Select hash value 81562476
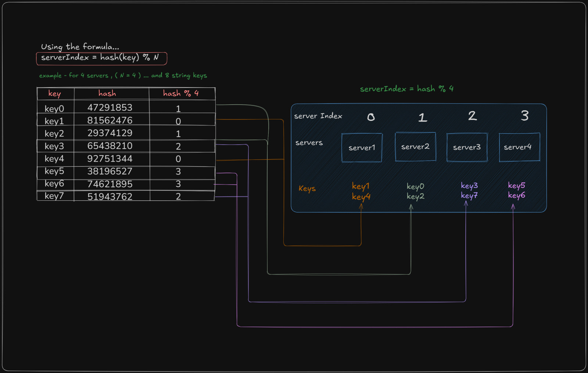 pyautogui.click(x=110, y=120)
